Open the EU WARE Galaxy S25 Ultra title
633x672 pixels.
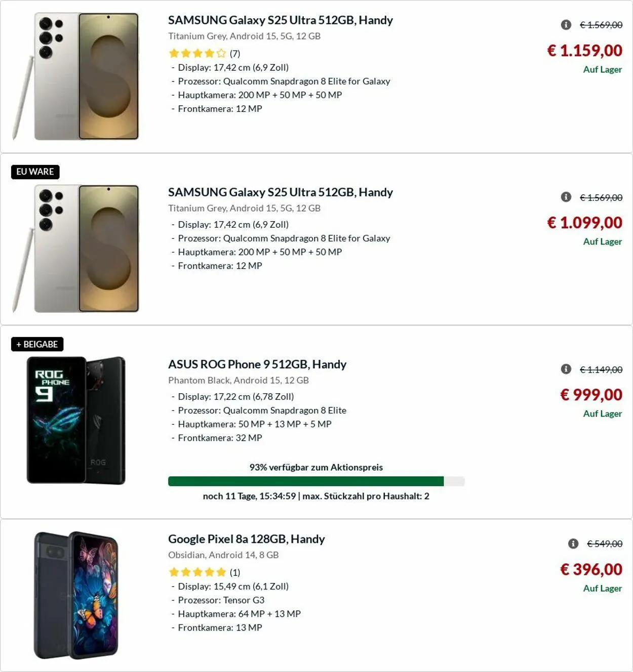280,192
